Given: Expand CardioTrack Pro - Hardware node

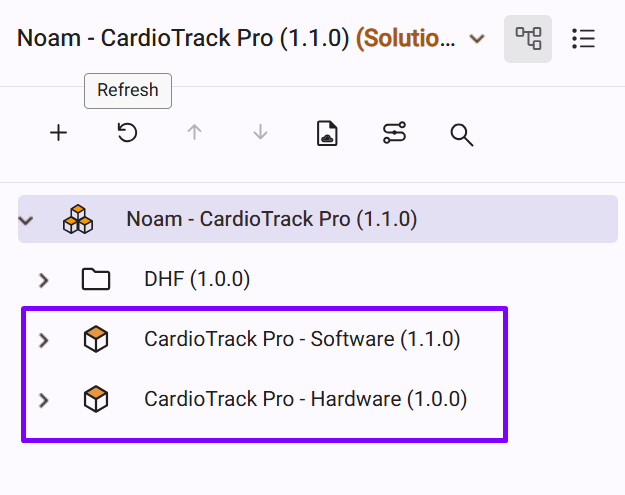Looking at the screenshot, I should [43, 400].
